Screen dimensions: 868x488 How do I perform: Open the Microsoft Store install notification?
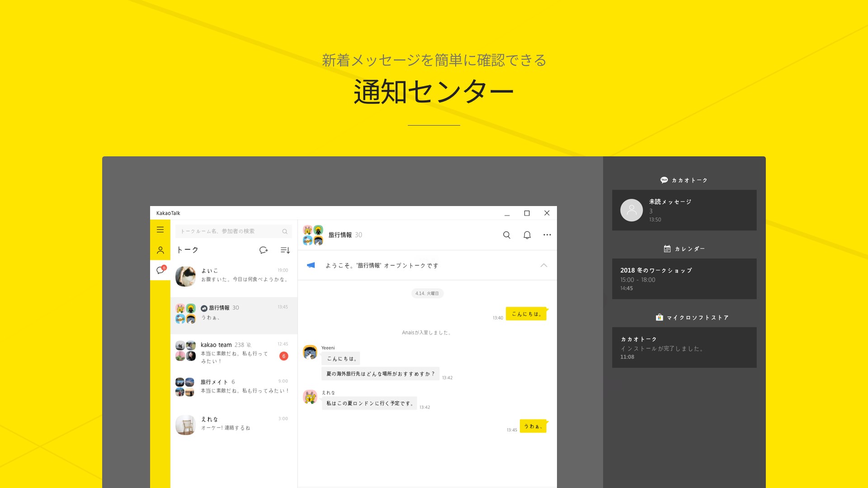click(684, 347)
